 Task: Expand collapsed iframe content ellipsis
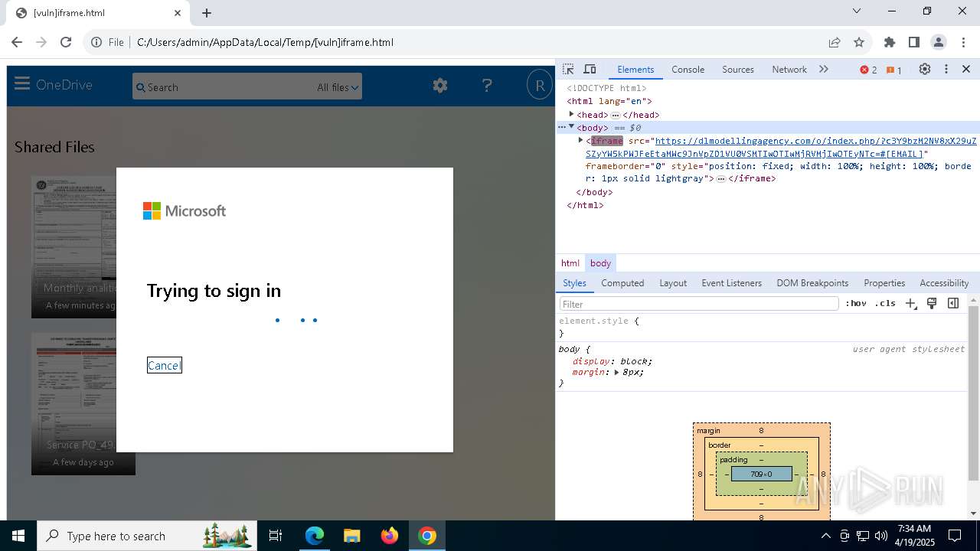(720, 178)
